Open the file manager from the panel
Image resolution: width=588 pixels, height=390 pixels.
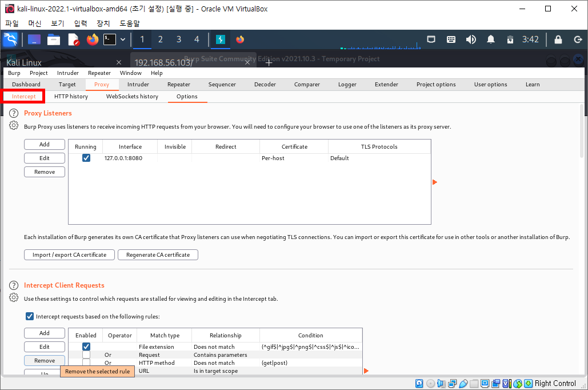54,39
